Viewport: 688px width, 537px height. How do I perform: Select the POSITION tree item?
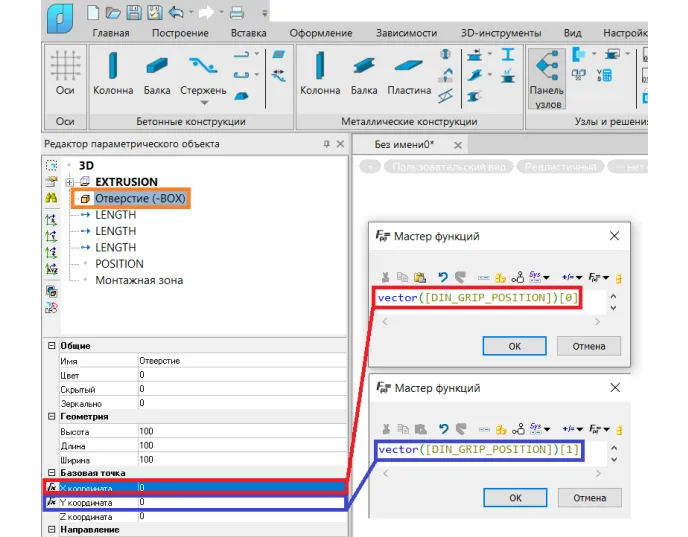(119, 264)
